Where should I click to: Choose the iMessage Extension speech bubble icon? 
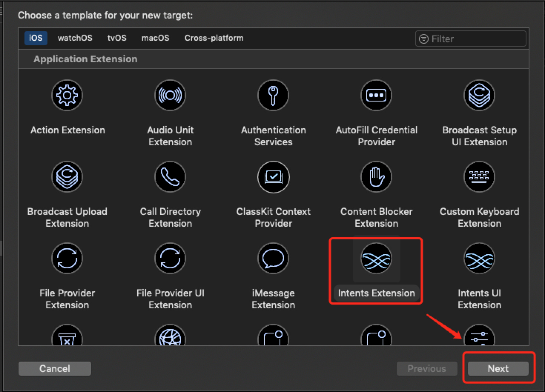[273, 258]
